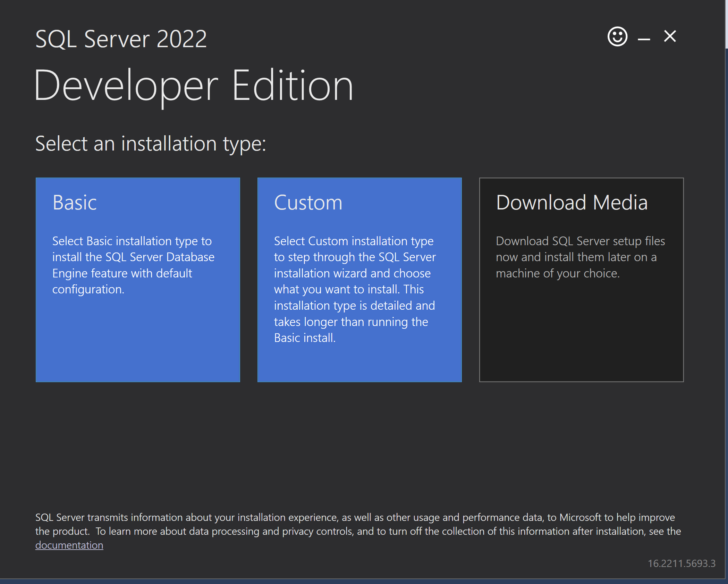
Task: Click the version number 16.2211.5693.3
Action: [x=682, y=564]
